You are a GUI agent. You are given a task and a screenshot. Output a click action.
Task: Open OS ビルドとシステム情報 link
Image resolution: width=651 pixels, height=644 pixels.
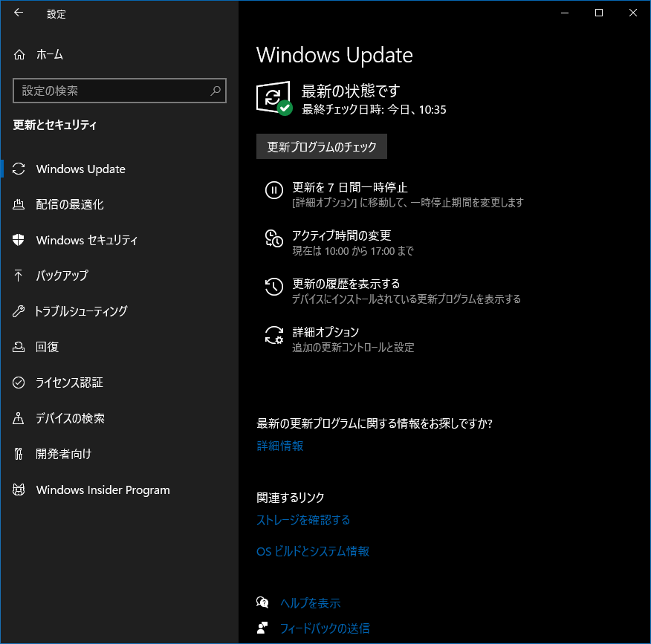pos(313,551)
